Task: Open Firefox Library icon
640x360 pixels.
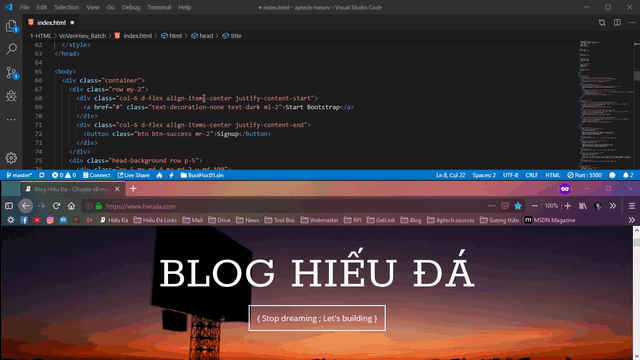Action: [583, 206]
